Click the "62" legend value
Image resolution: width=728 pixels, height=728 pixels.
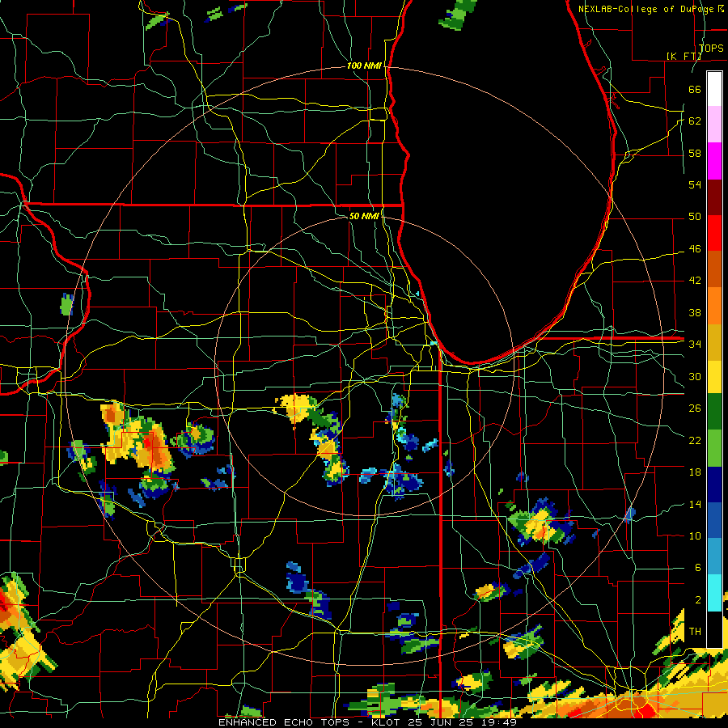tap(695, 121)
